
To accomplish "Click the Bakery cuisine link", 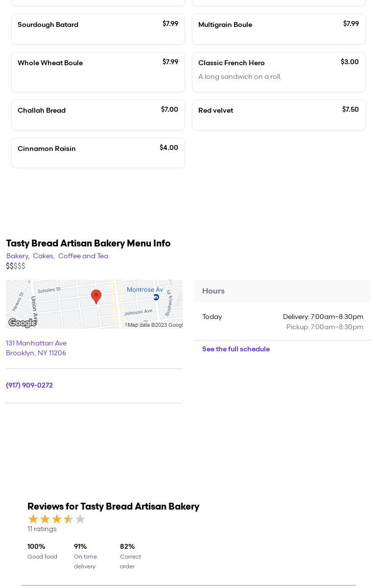I will [x=17, y=256].
